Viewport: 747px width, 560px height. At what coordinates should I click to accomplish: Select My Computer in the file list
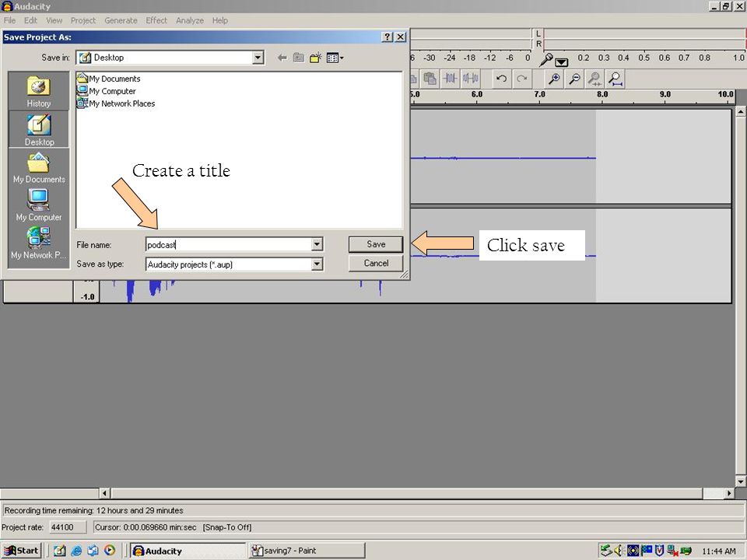pyautogui.click(x=107, y=91)
